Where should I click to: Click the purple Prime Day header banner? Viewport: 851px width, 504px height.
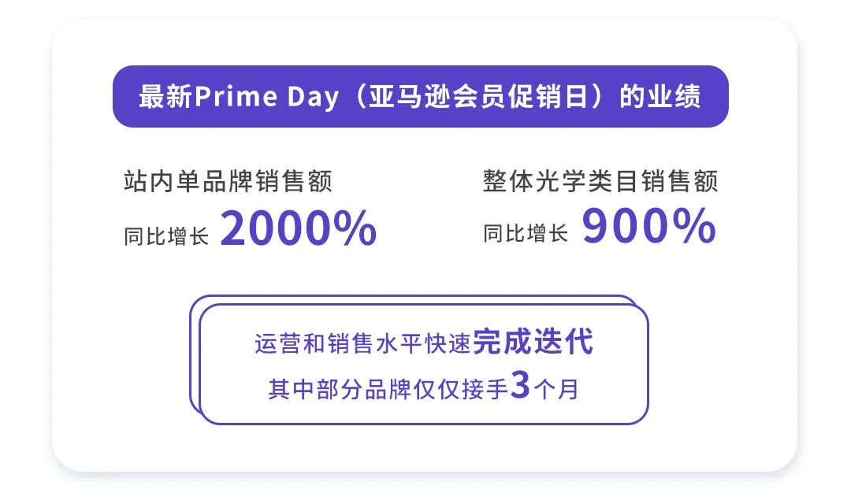point(420,97)
